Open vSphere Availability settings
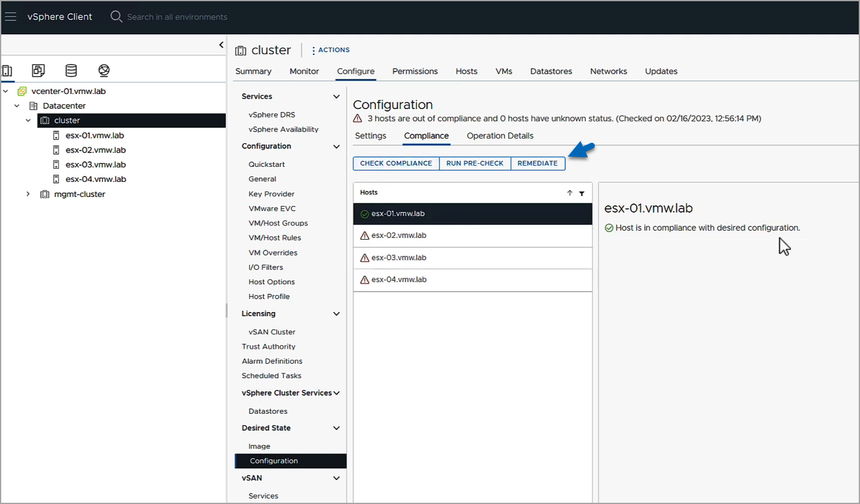The height and width of the screenshot is (504, 860). coord(283,129)
